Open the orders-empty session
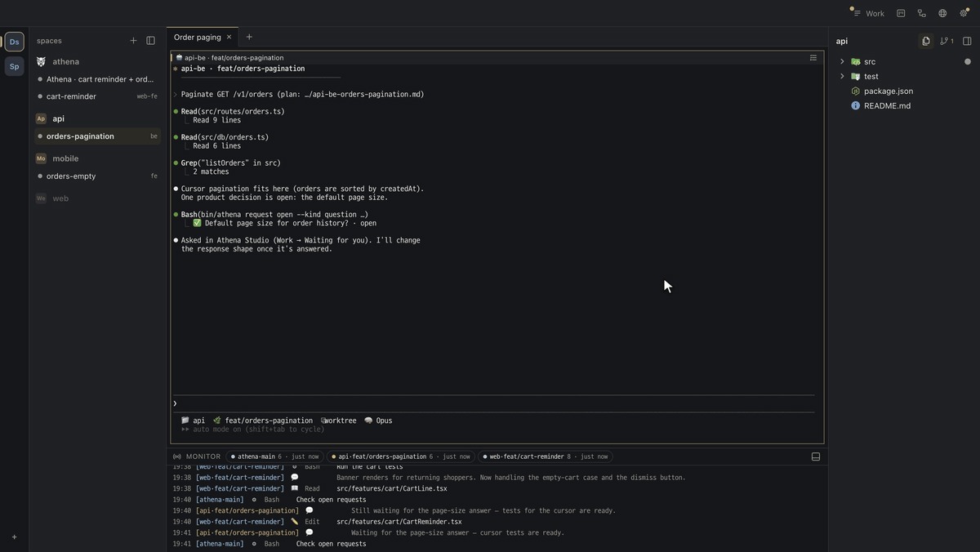980x552 pixels. coord(97,176)
